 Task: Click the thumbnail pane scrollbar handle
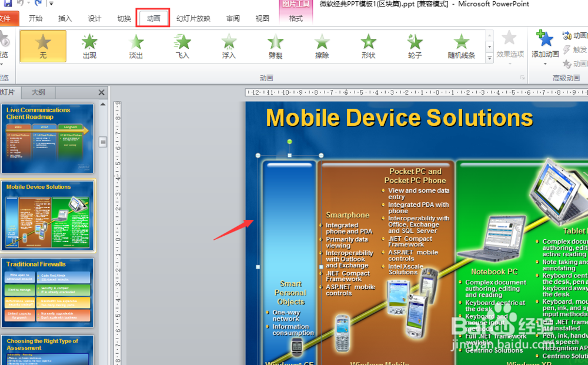pyautogui.click(x=103, y=142)
